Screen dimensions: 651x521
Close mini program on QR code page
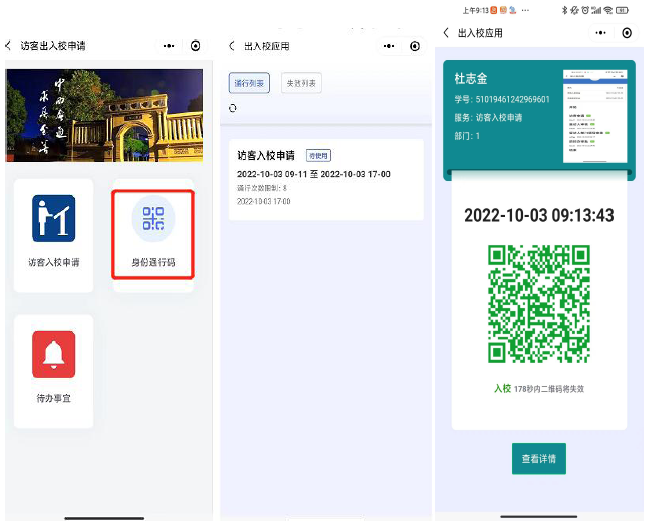pyautogui.click(x=627, y=33)
